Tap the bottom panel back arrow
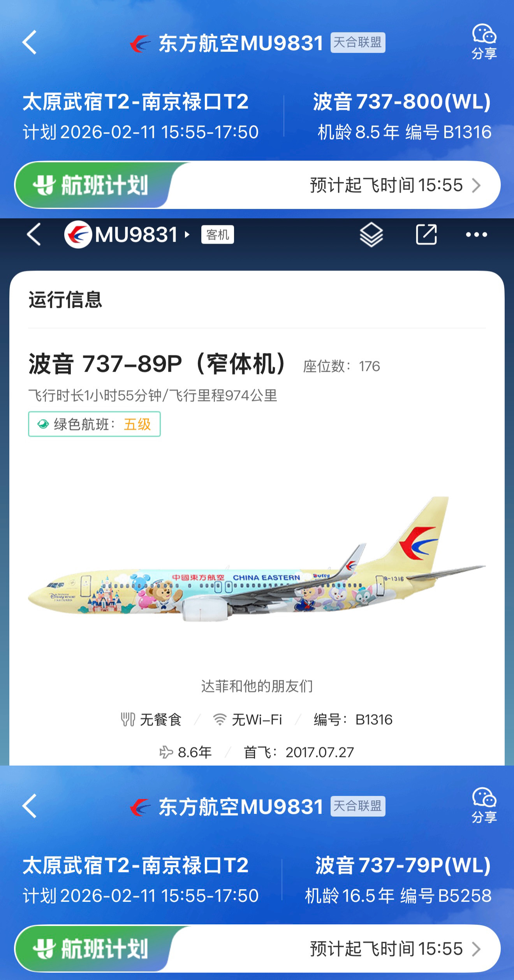The width and height of the screenshot is (514, 980). point(30,806)
